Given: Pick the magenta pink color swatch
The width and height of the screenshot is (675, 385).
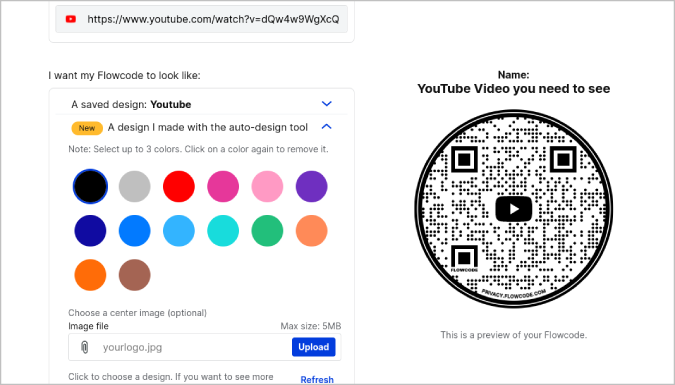Looking at the screenshot, I should tap(223, 186).
